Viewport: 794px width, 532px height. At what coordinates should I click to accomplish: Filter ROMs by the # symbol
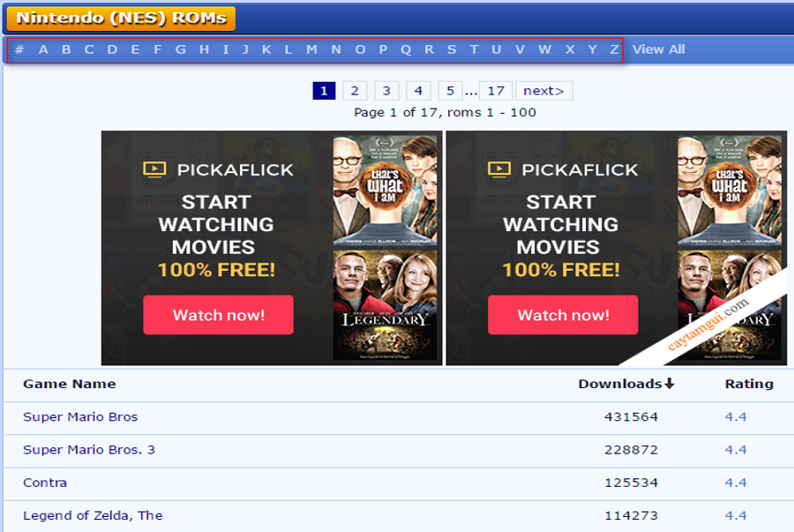19,49
